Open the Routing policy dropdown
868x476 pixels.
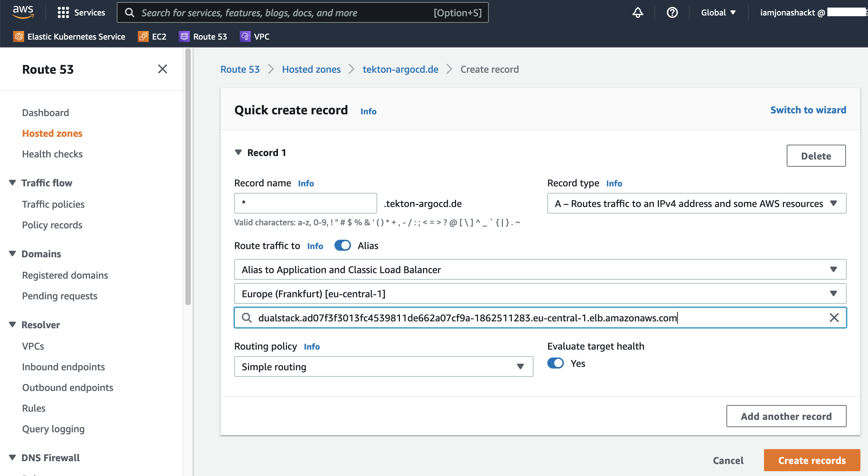click(383, 367)
